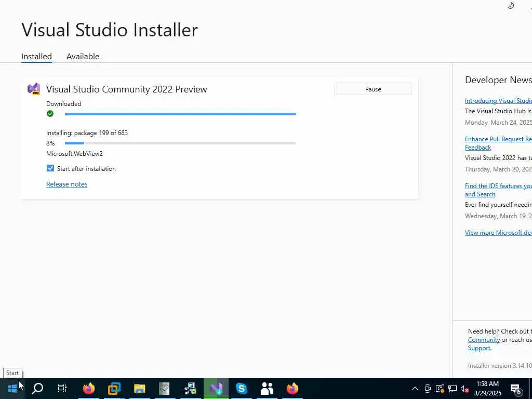This screenshot has width=532, height=399.
Task: Open the network computers taskbar icon
Action: [x=190, y=389]
